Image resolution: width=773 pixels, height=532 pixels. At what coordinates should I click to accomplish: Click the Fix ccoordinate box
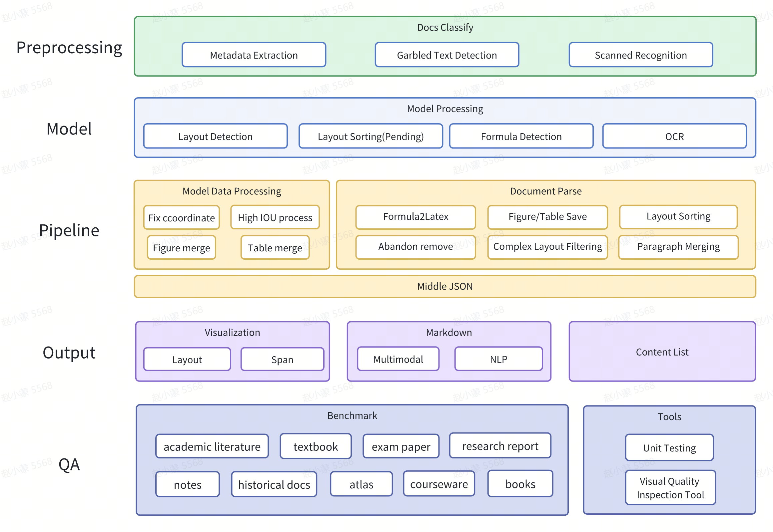click(x=182, y=218)
